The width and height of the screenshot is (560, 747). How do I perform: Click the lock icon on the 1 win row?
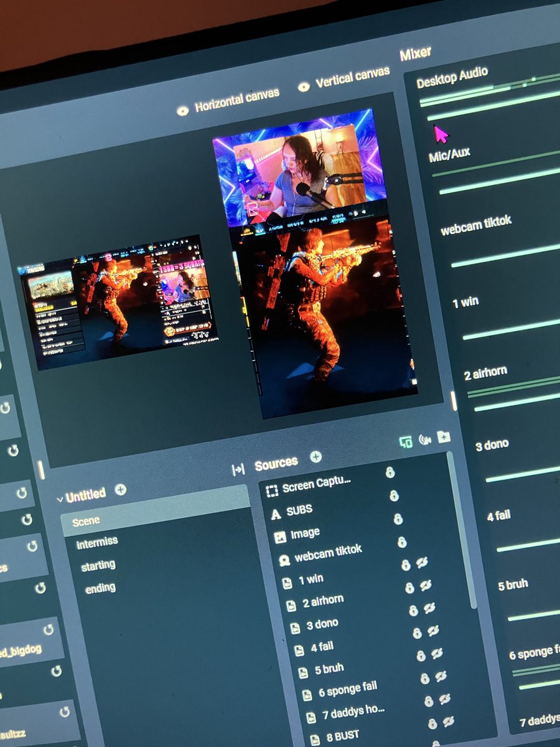406,565
